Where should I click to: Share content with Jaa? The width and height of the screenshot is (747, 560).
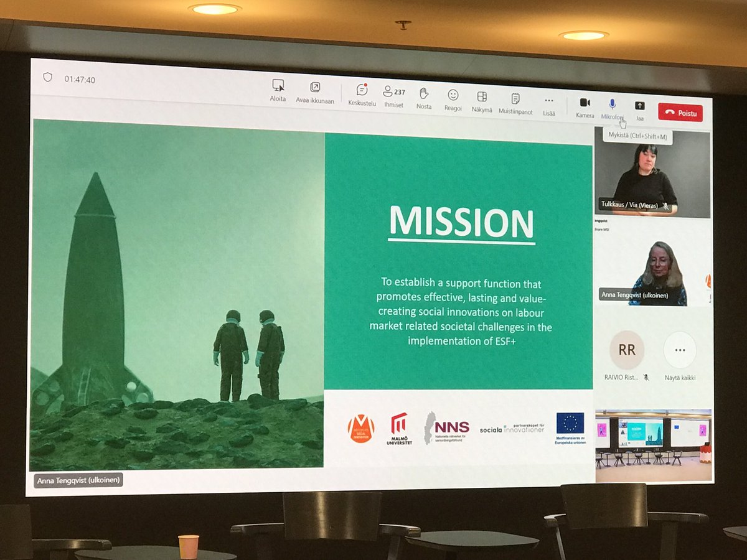coord(639,111)
